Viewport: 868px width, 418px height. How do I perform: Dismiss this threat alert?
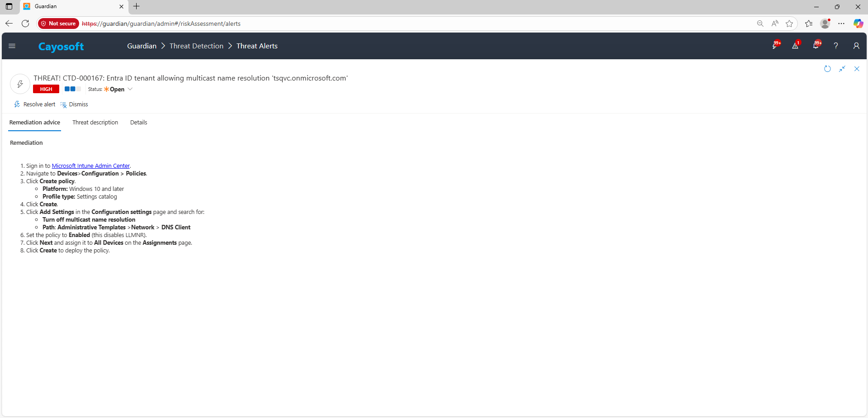click(x=75, y=104)
